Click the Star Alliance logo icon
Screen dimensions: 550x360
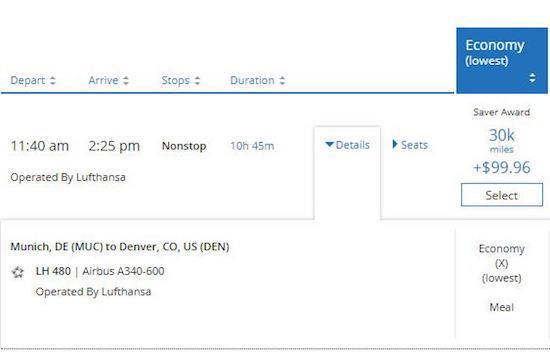[x=18, y=272]
